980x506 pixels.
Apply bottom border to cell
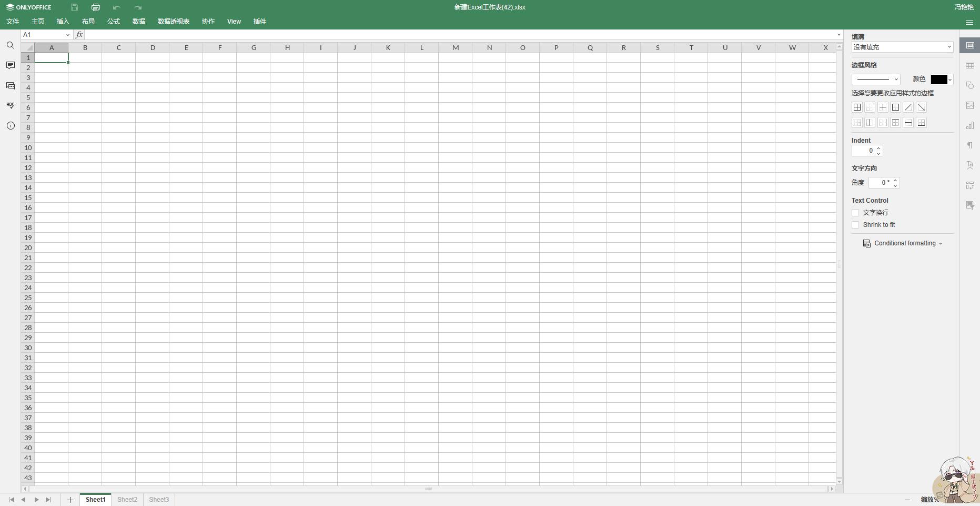tap(921, 123)
